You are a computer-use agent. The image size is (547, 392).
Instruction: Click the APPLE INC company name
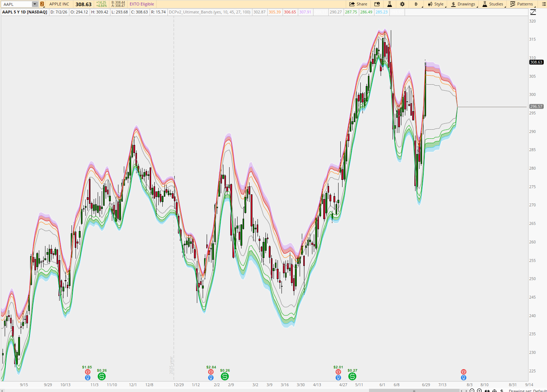click(x=59, y=4)
